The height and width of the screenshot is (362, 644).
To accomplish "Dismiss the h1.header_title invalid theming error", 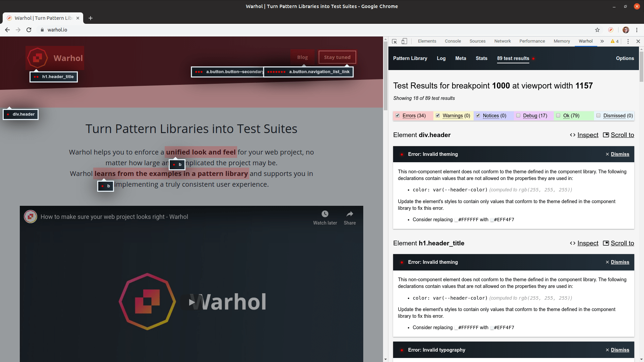I will pos(617,262).
